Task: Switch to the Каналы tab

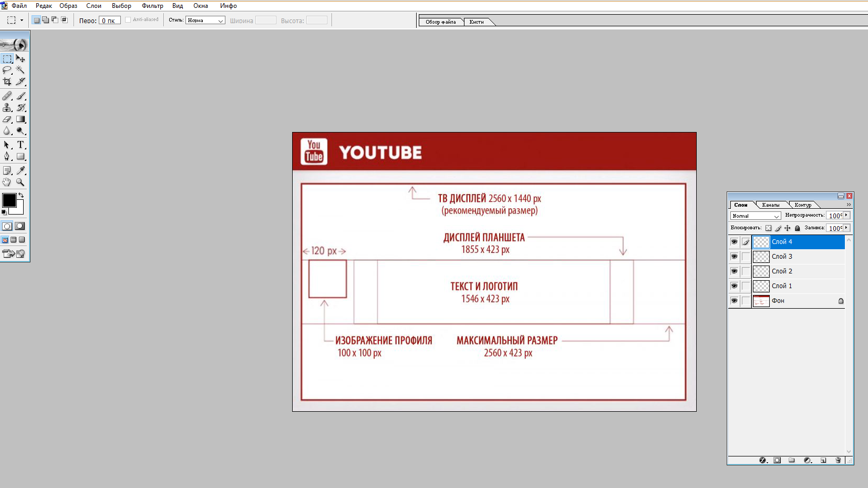Action: point(771,205)
